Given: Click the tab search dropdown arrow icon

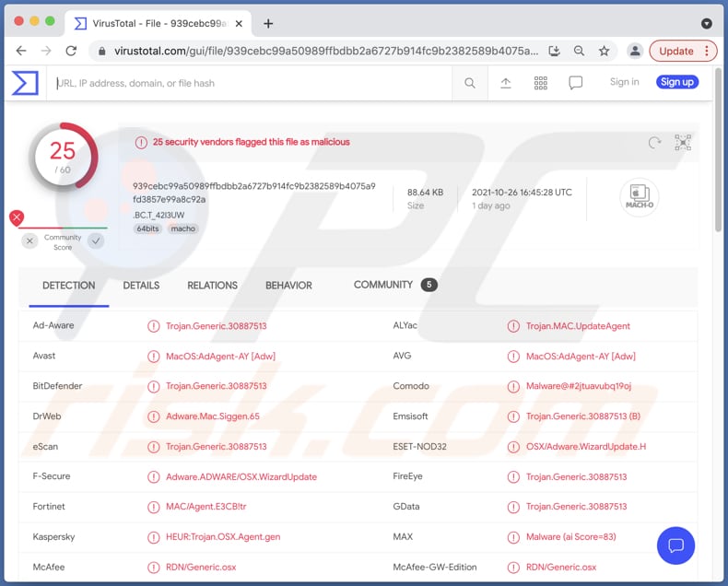Looking at the screenshot, I should [x=707, y=24].
